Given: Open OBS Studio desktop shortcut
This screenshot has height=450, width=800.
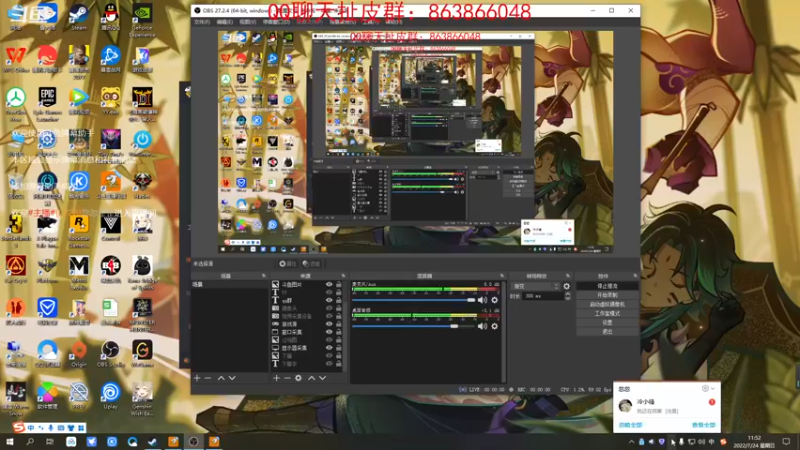Looking at the screenshot, I should point(110,354).
